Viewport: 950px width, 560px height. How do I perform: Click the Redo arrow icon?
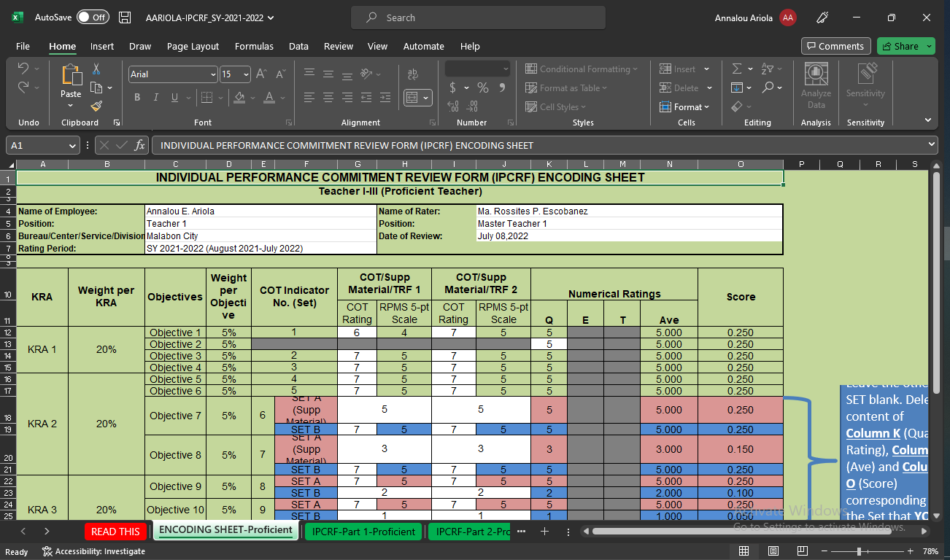[23, 87]
